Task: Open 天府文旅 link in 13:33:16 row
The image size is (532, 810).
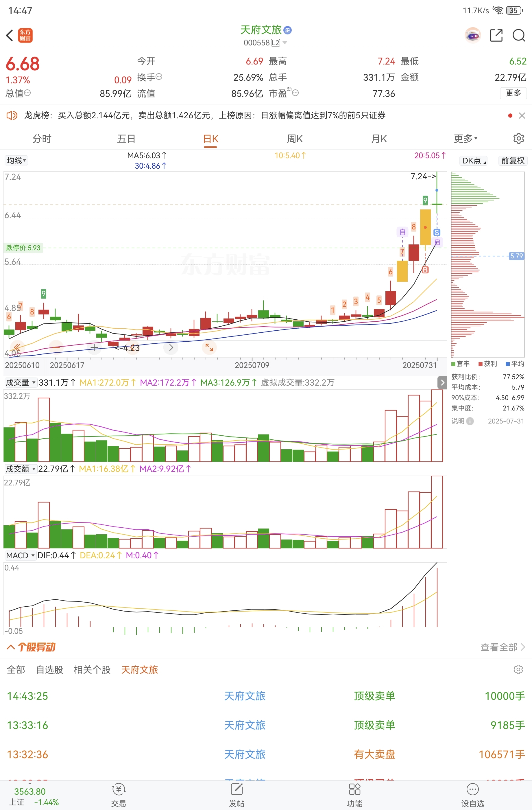Action: [245, 725]
